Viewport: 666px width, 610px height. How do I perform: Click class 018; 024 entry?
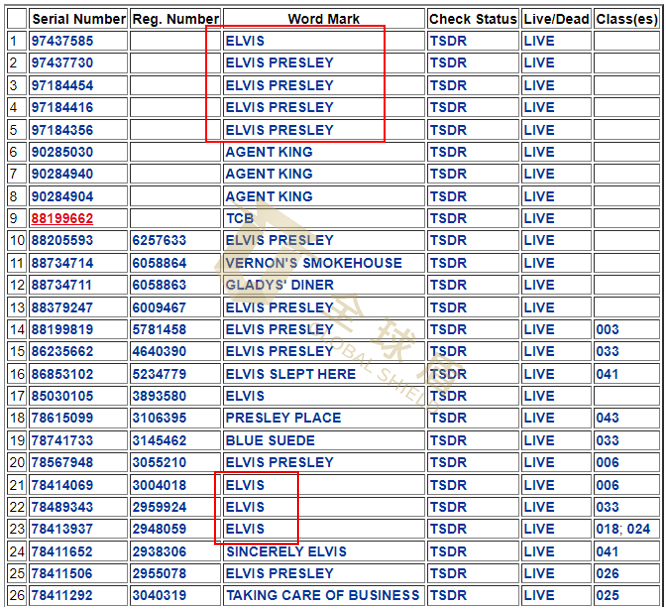[x=623, y=529]
